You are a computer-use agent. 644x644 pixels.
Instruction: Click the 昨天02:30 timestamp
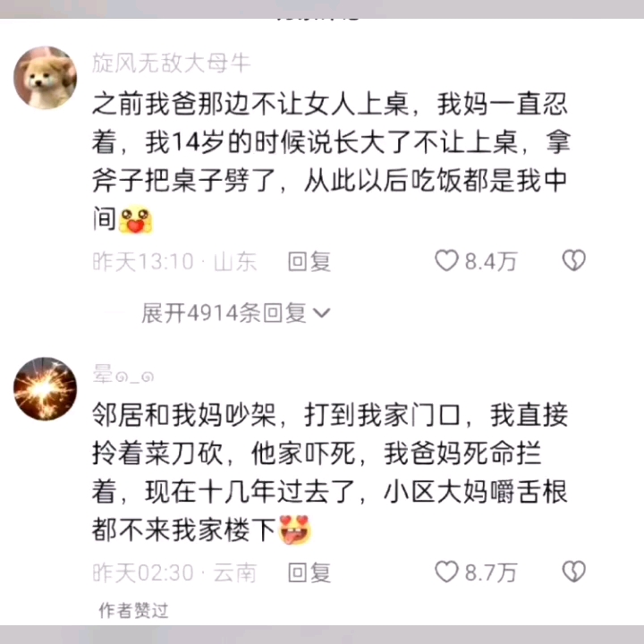(143, 572)
